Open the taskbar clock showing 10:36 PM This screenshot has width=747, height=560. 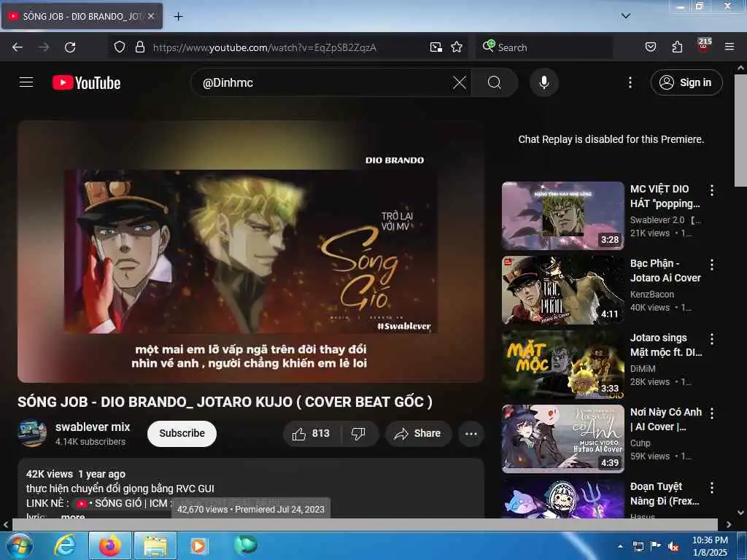pos(710,545)
